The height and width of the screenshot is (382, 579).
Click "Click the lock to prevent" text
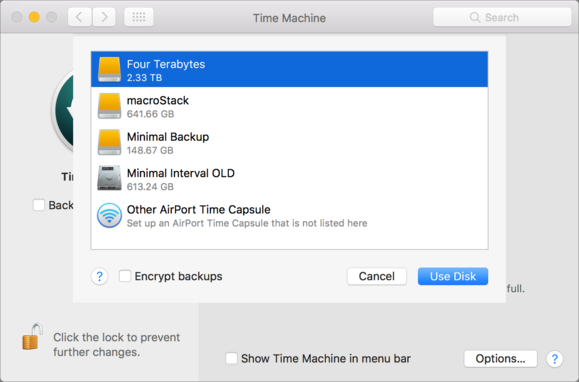(x=117, y=337)
